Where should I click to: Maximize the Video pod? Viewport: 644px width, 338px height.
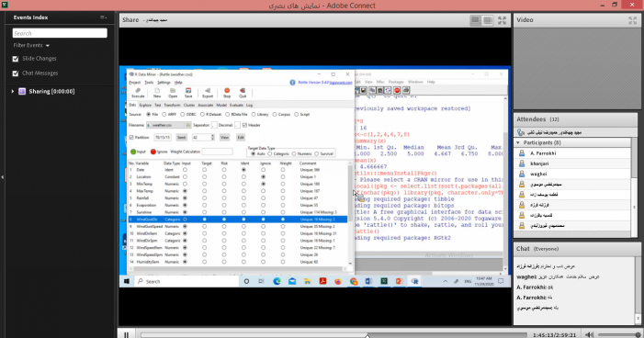(x=632, y=20)
